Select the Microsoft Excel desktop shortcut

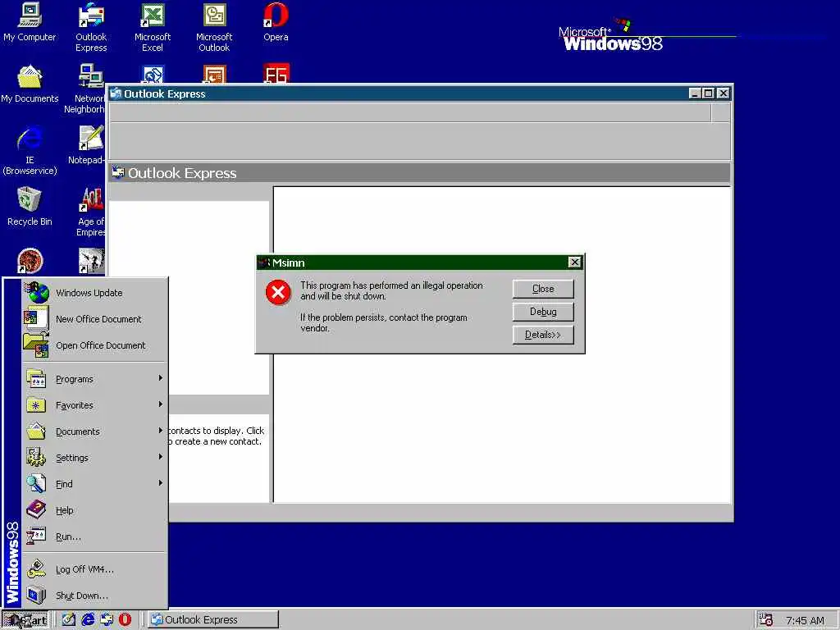[x=152, y=28]
